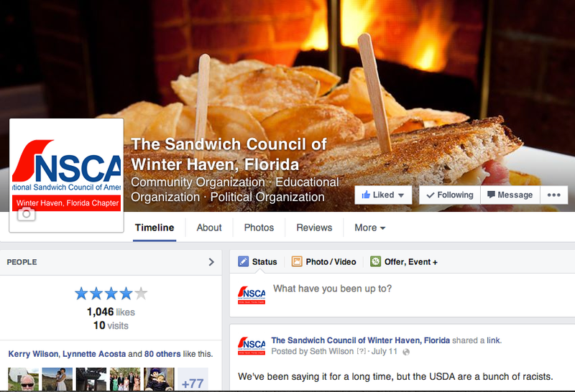Click the Status pencil icon
The height and width of the screenshot is (392, 575).
tap(243, 261)
